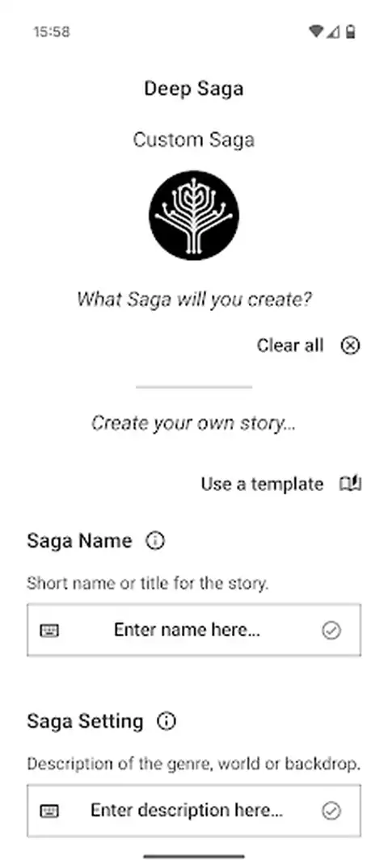Tap the cellular signal icon

tap(332, 32)
